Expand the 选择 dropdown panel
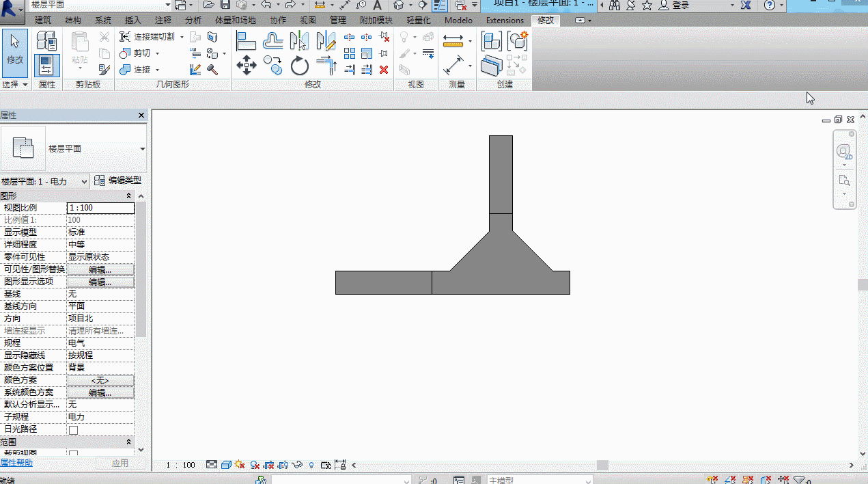The width and height of the screenshot is (868, 484). tap(15, 85)
